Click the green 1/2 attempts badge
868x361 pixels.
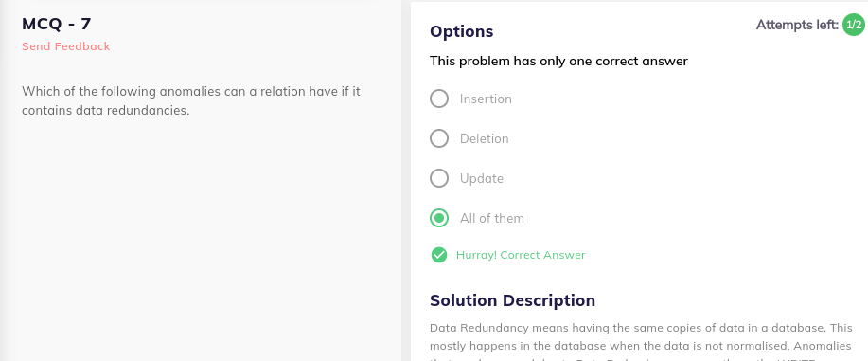[x=853, y=25]
